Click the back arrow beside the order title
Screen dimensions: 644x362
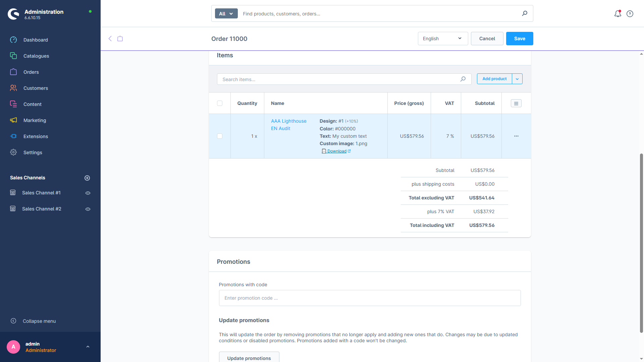coord(110,39)
